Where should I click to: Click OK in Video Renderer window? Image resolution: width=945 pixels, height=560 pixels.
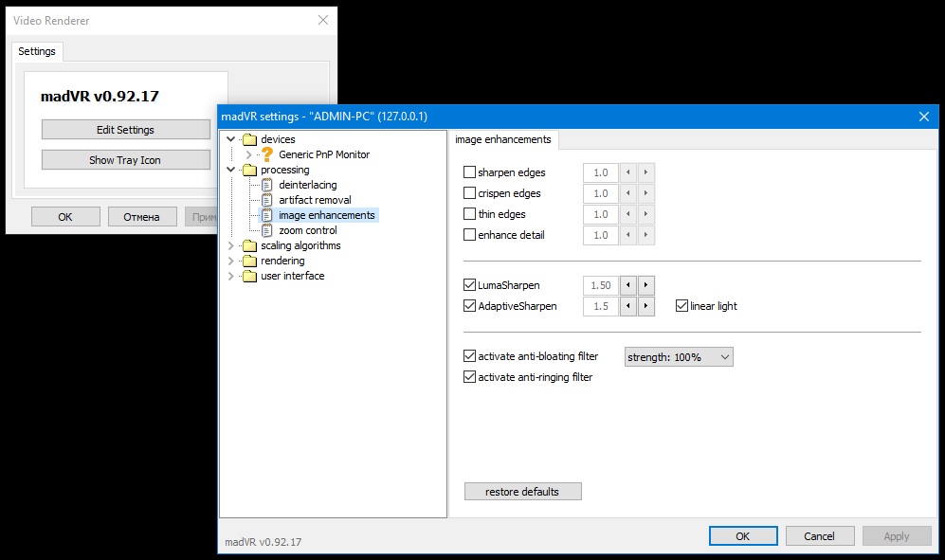(x=65, y=216)
